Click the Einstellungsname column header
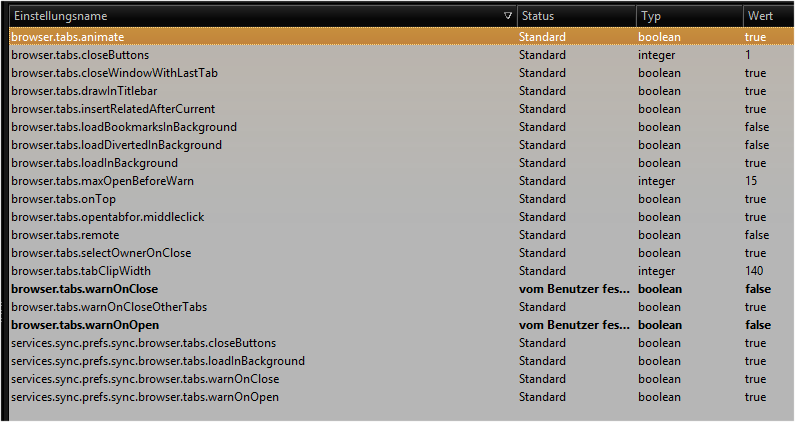The width and height of the screenshot is (795, 422). click(60, 17)
